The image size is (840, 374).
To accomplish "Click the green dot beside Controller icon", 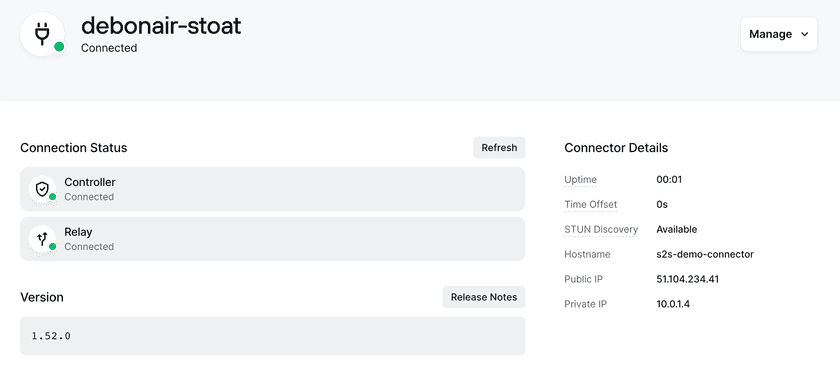I will (52, 197).
